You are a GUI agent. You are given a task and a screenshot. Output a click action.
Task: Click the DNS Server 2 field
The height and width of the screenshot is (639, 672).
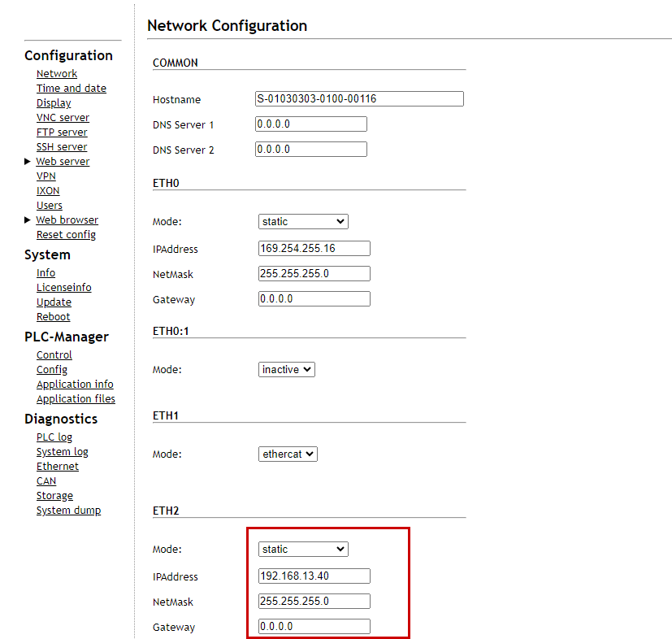(310, 150)
